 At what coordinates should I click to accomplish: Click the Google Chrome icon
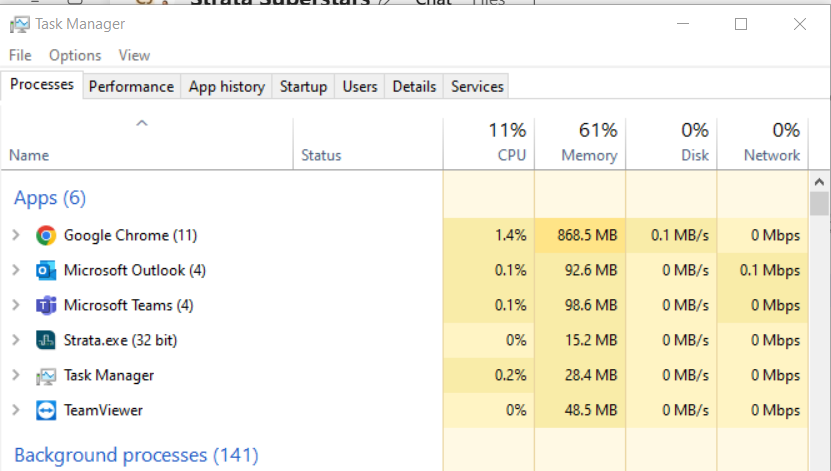click(45, 236)
